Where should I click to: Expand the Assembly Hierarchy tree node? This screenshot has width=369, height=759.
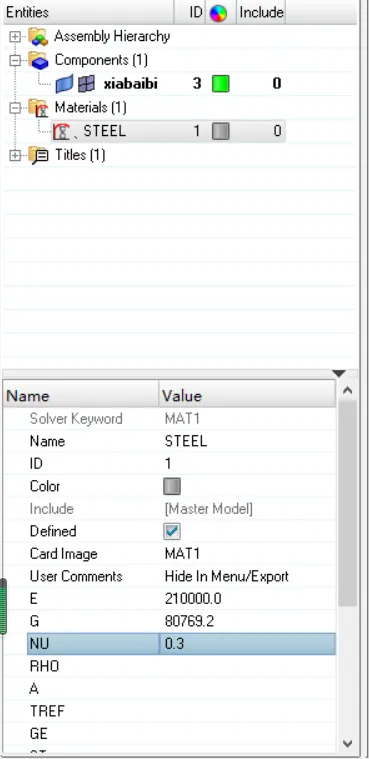(15, 37)
